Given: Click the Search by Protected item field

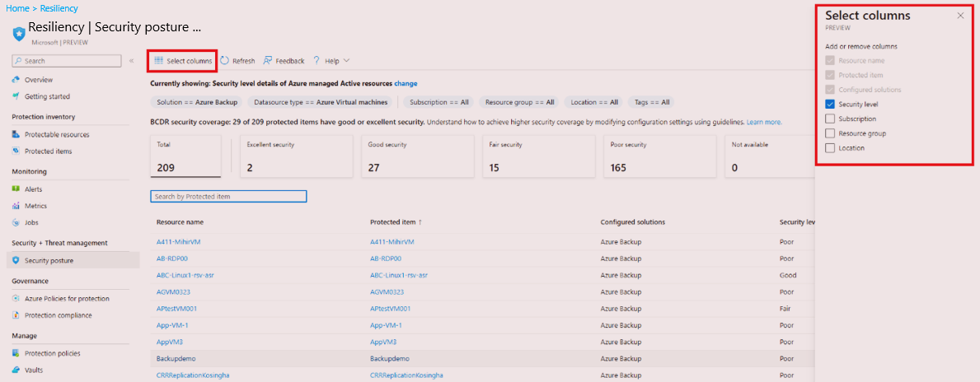Looking at the screenshot, I should (x=229, y=197).
